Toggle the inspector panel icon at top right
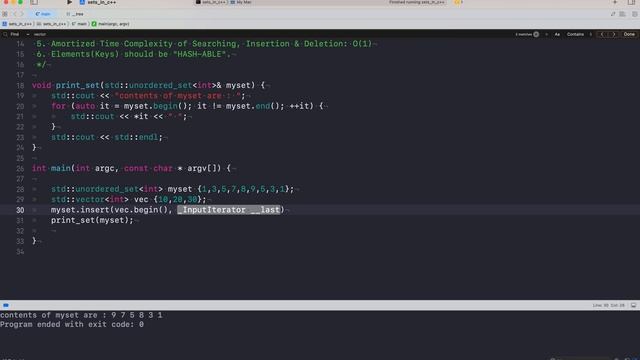 pos(631,2)
